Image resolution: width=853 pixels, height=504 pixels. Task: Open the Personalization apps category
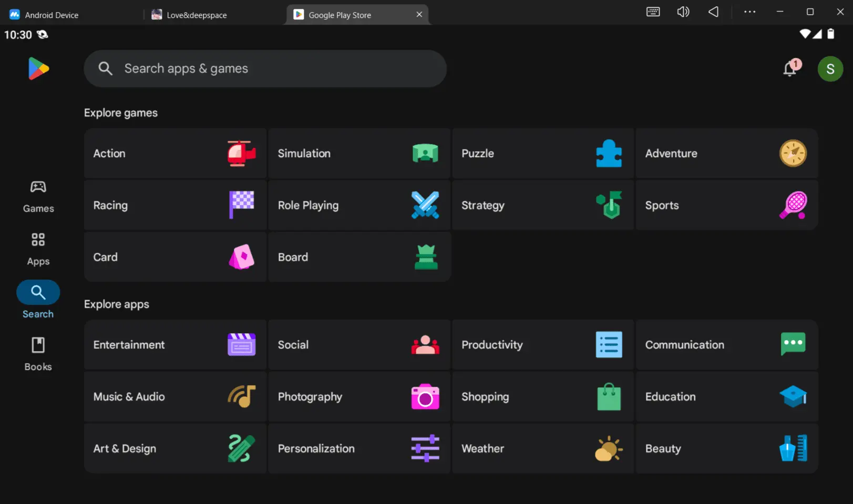(359, 449)
